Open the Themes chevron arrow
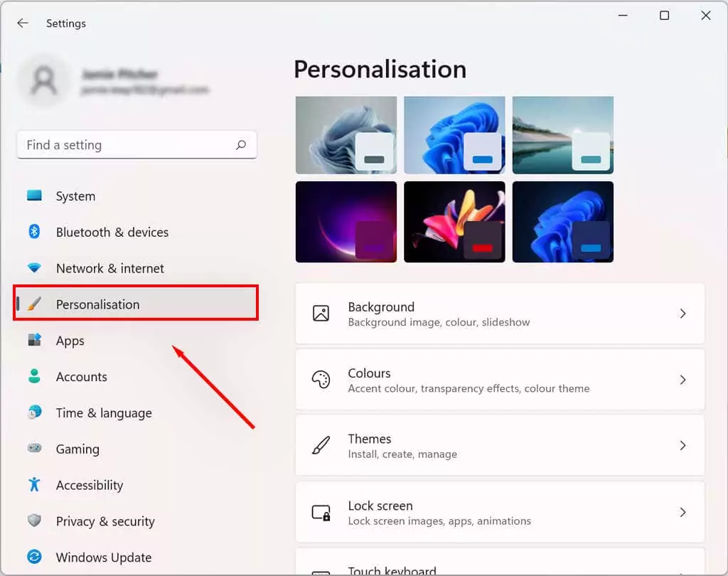The image size is (728, 576). point(682,446)
